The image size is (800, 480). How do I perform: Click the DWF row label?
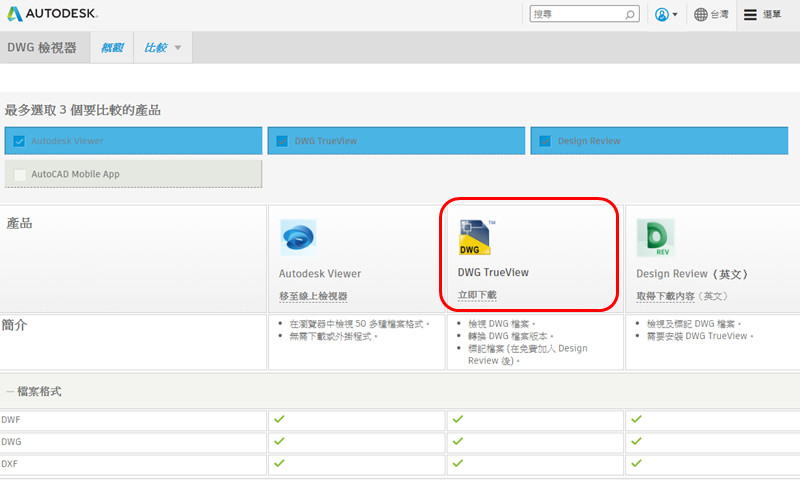coord(11,420)
